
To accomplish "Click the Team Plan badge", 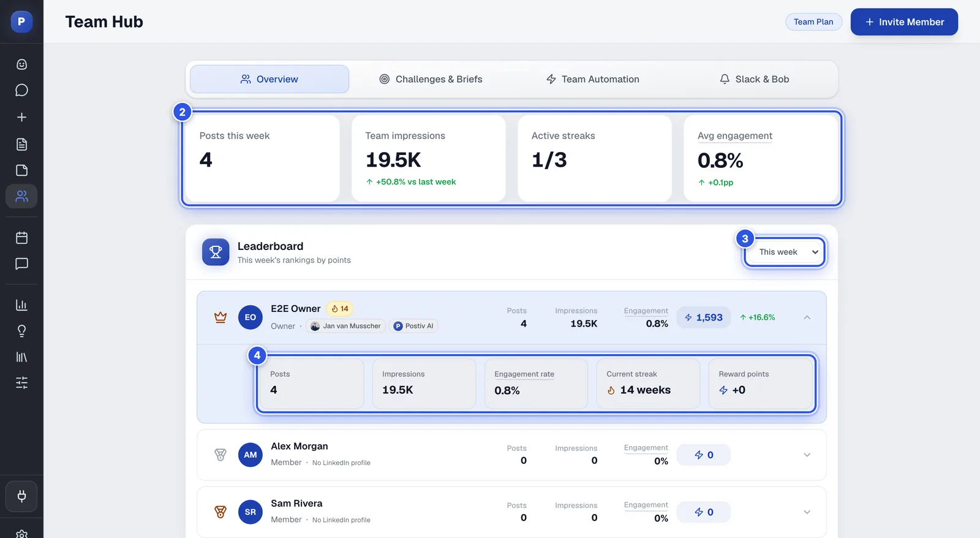I will click(813, 21).
